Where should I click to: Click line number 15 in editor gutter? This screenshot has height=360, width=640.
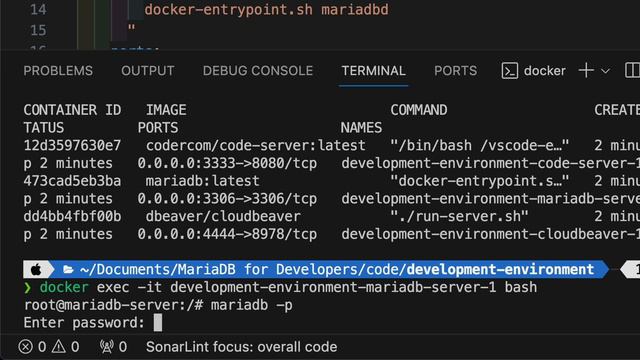pos(38,31)
